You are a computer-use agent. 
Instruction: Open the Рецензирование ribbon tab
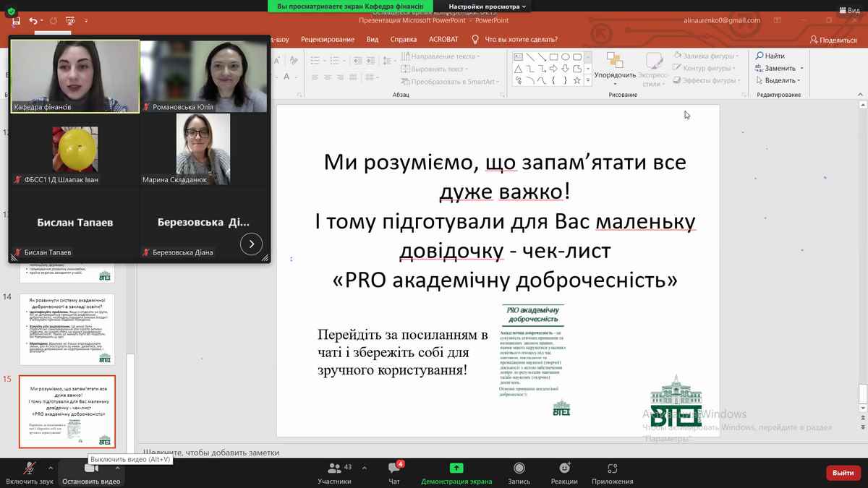[x=328, y=39]
